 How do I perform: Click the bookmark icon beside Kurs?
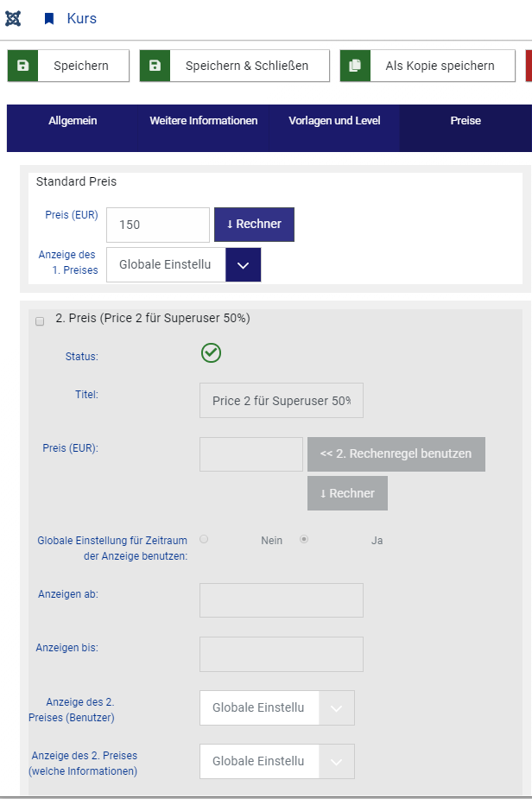pyautogui.click(x=49, y=18)
